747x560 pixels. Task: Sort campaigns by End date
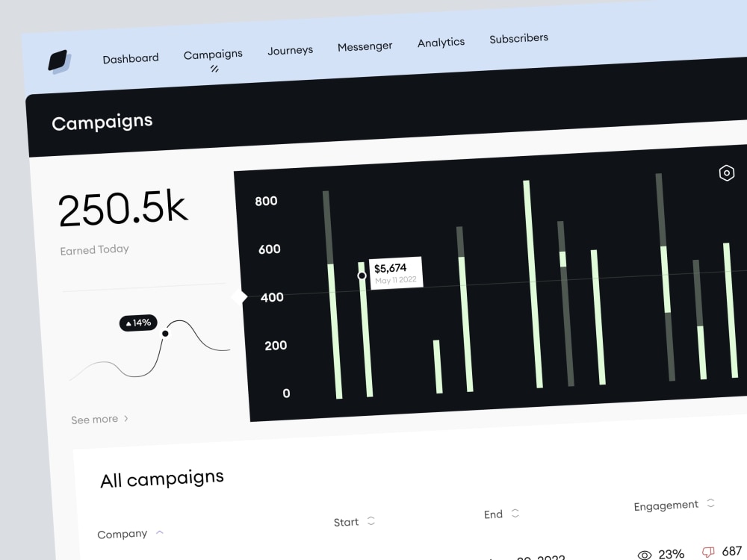(x=501, y=514)
